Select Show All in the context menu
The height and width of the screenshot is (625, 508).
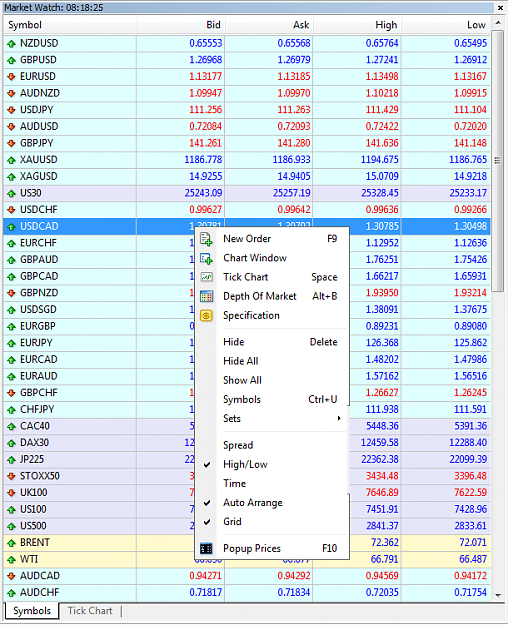pos(272,380)
